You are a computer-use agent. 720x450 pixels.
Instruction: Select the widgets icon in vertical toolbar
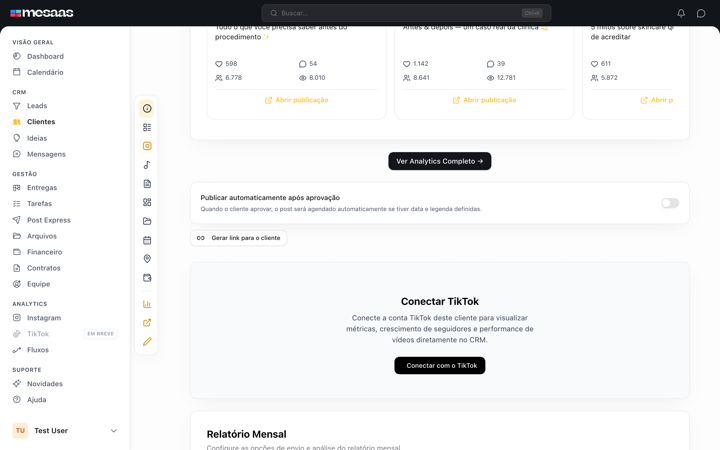coord(147,202)
